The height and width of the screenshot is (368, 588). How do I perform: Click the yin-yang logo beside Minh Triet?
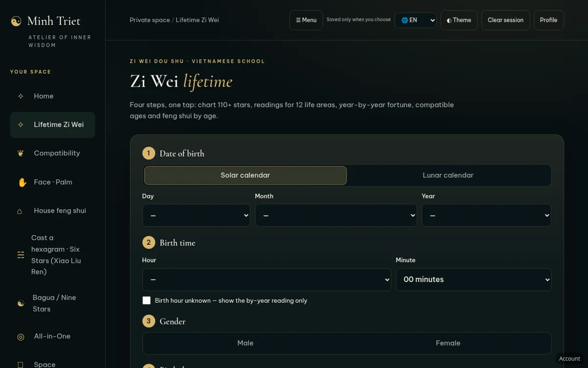pyautogui.click(x=16, y=21)
